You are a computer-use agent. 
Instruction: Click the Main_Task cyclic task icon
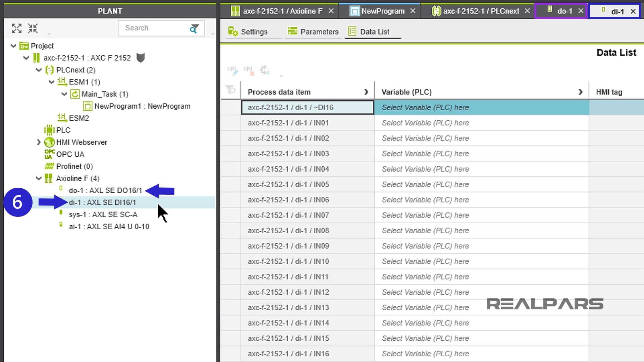(x=75, y=94)
